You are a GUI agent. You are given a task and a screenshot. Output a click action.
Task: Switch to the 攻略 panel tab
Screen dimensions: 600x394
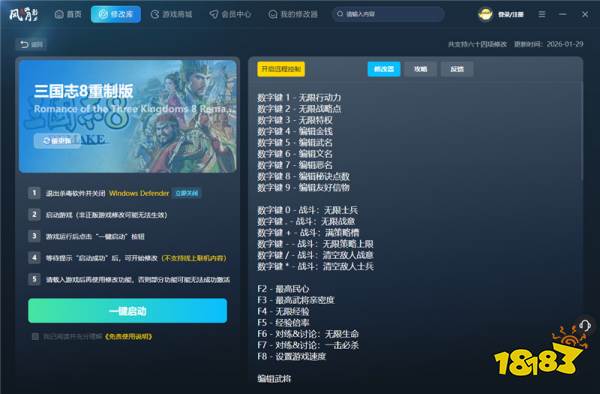[x=420, y=69]
